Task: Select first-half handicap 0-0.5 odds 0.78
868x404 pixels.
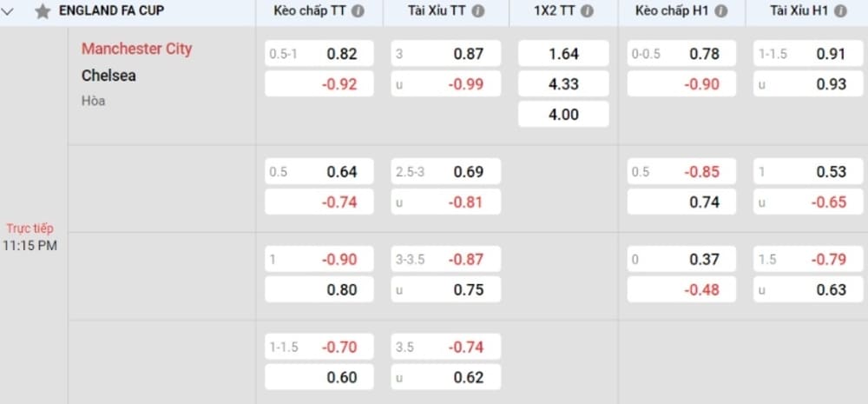Action: click(681, 54)
